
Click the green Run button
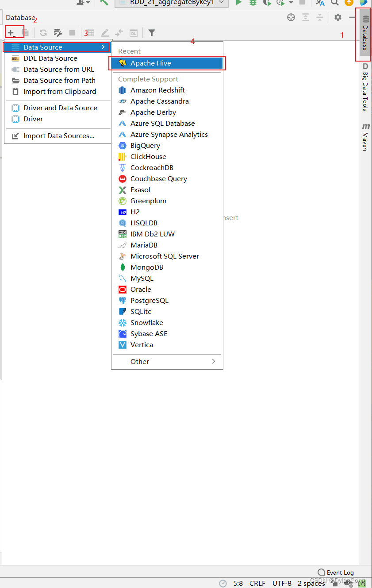[239, 2]
